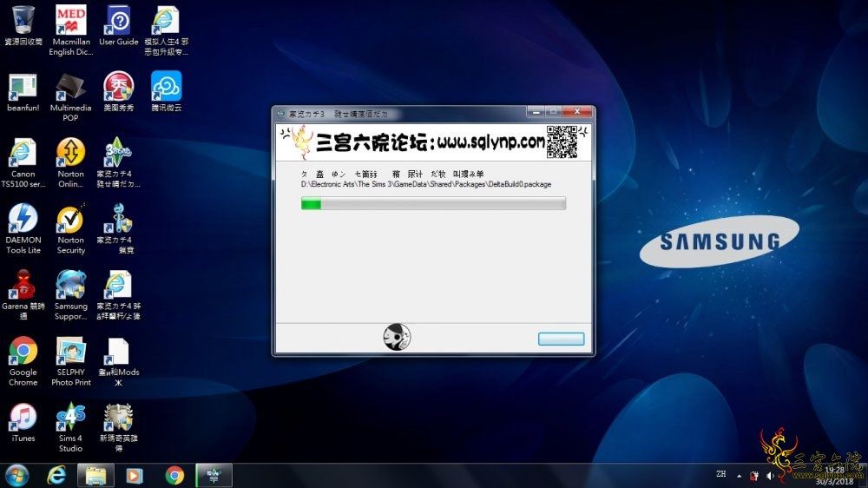Screen dimensions: 868x488
Task: Launch Chrome from the taskbar
Action: click(x=174, y=475)
